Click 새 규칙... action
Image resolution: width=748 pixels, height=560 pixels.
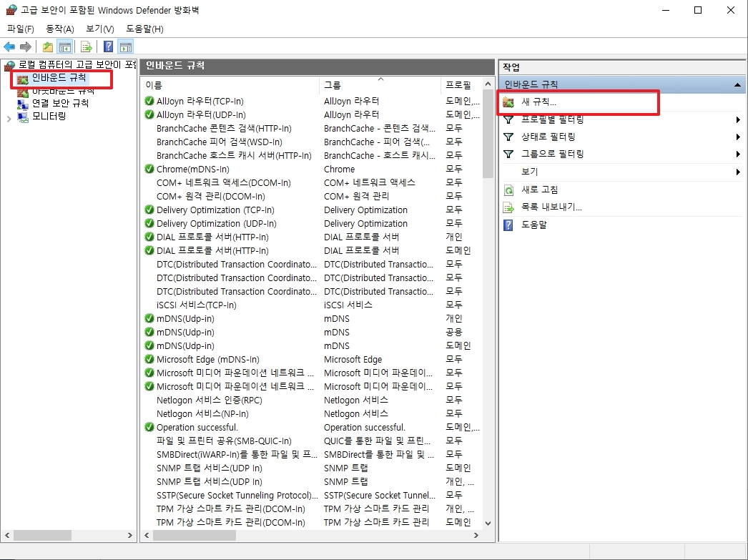pos(538,102)
